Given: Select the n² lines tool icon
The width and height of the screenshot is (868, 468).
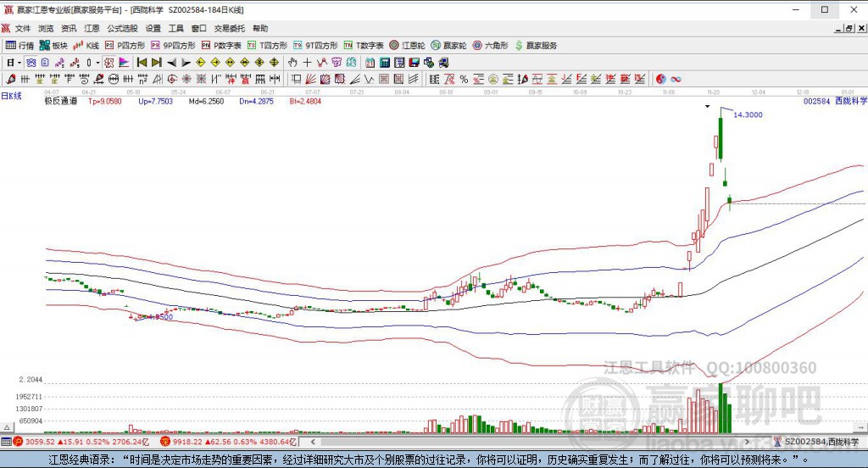Looking at the screenshot, I should 142,79.
